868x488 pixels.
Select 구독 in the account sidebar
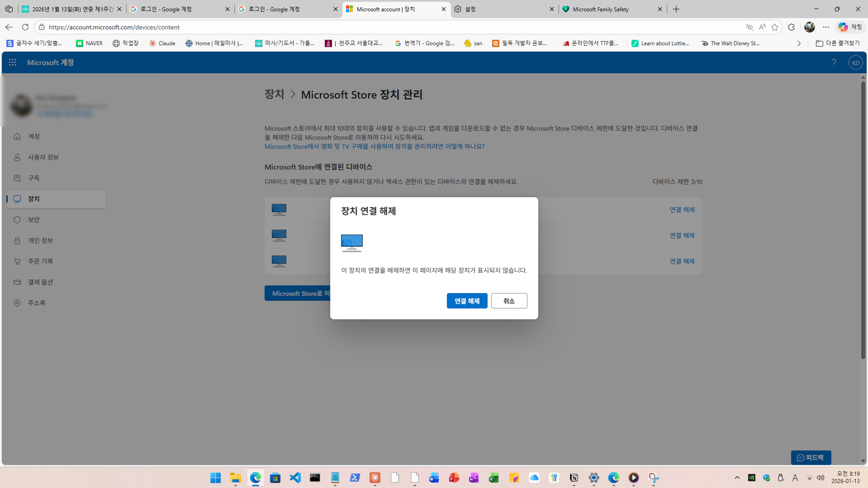[x=34, y=178]
